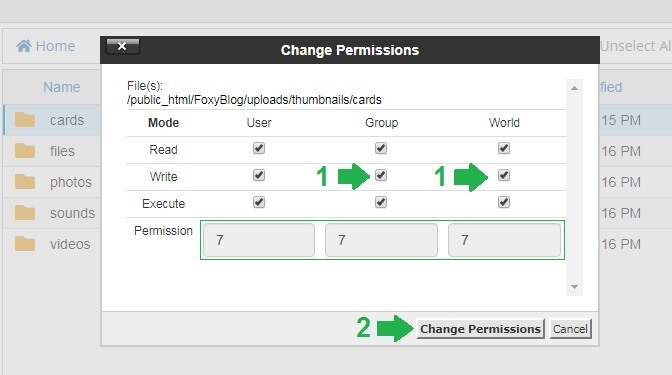The width and height of the screenshot is (672, 375).
Task: Click dialog scrollbar down arrow
Action: 574,287
